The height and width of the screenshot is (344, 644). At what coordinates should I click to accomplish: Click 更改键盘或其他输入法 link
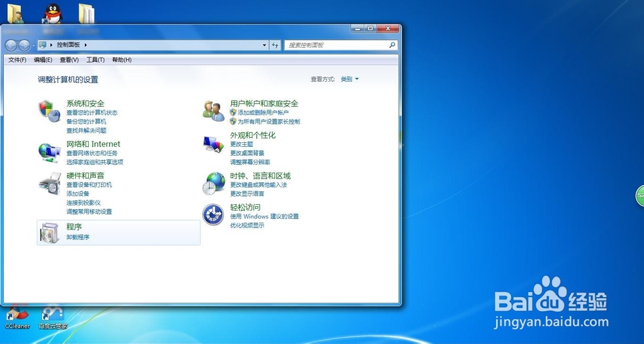[258, 185]
